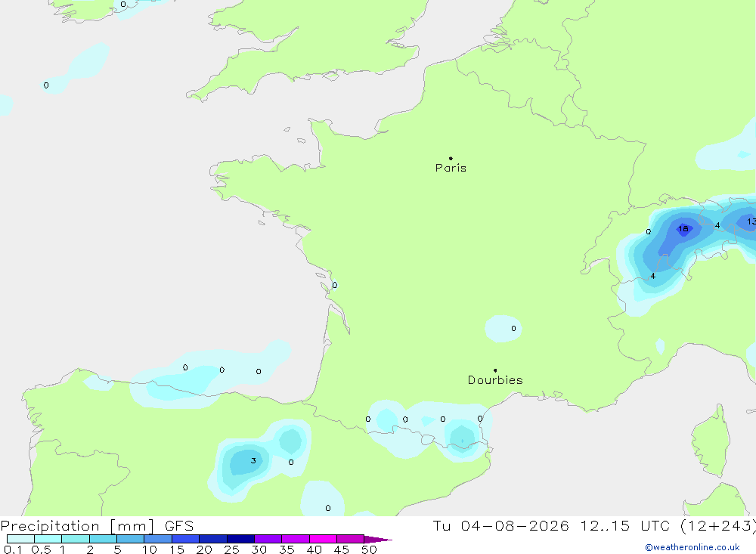
Task: Click the 13 mm precipitation value
Action: (751, 221)
